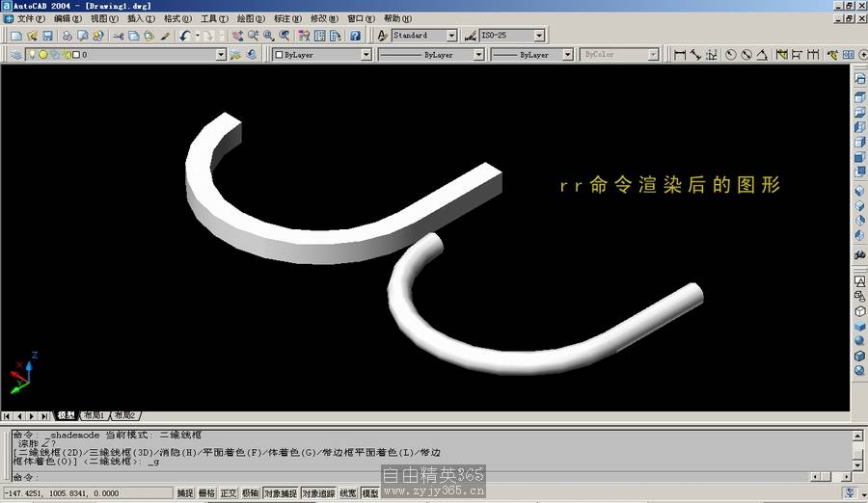Open the Help question mark icon
868x503 pixels.
click(x=355, y=36)
